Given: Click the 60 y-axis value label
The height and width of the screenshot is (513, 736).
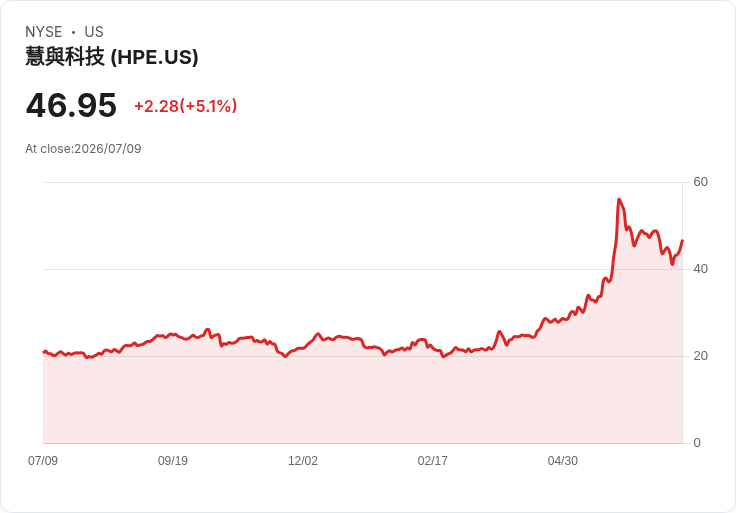Looking at the screenshot, I should [x=700, y=182].
